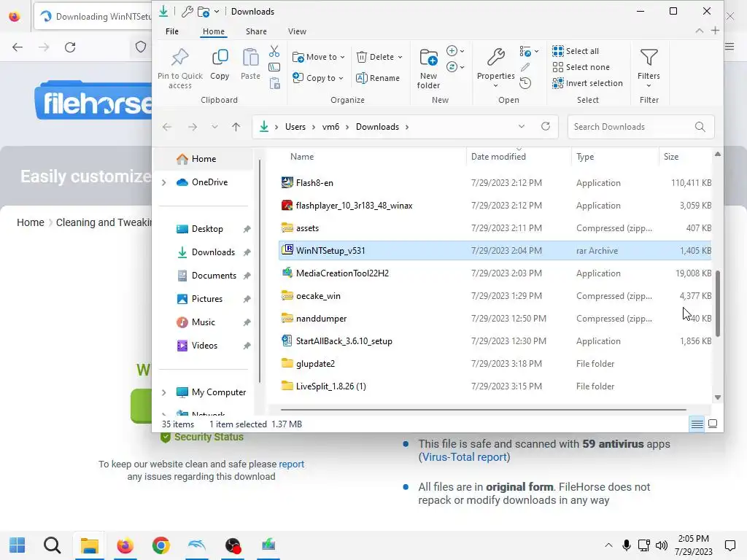The height and width of the screenshot is (560, 747).
Task: Click Rename button
Action: [378, 77]
